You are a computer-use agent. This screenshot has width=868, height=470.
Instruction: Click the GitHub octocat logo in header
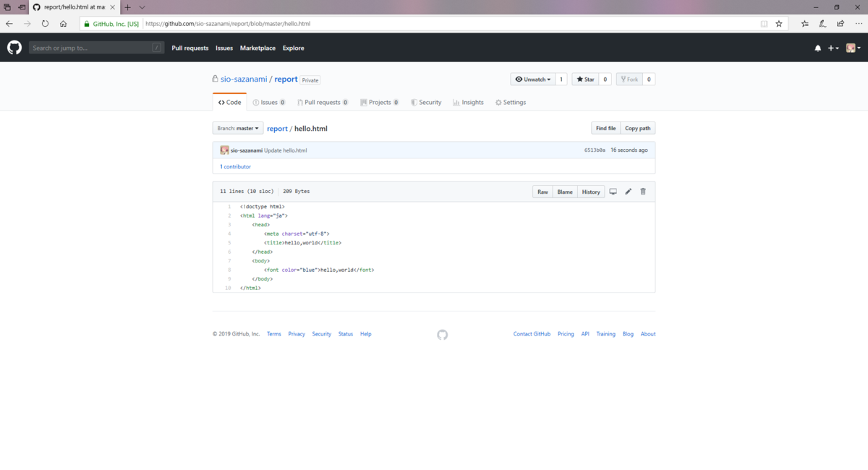tap(14, 48)
